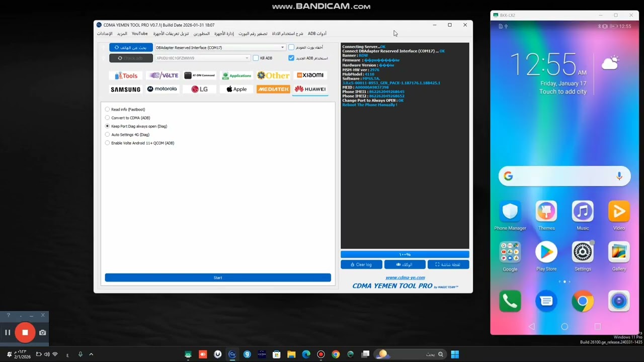
Task: Select the LG brand tab
Action: (200, 89)
